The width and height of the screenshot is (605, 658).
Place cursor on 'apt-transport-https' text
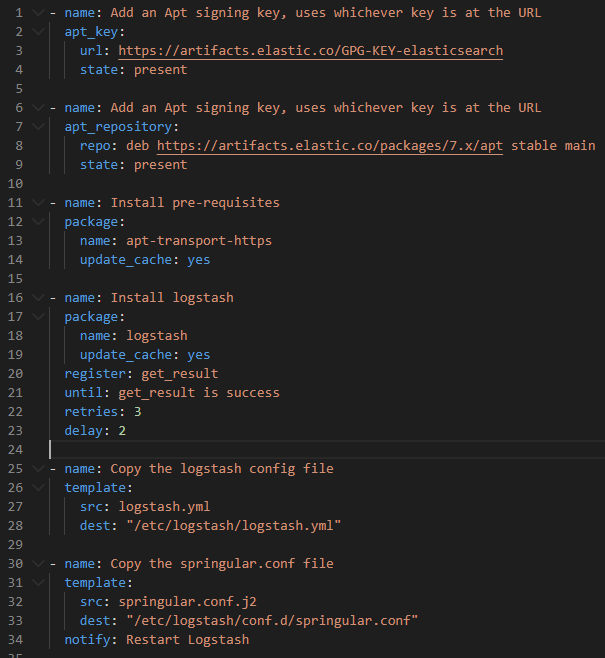(x=199, y=241)
